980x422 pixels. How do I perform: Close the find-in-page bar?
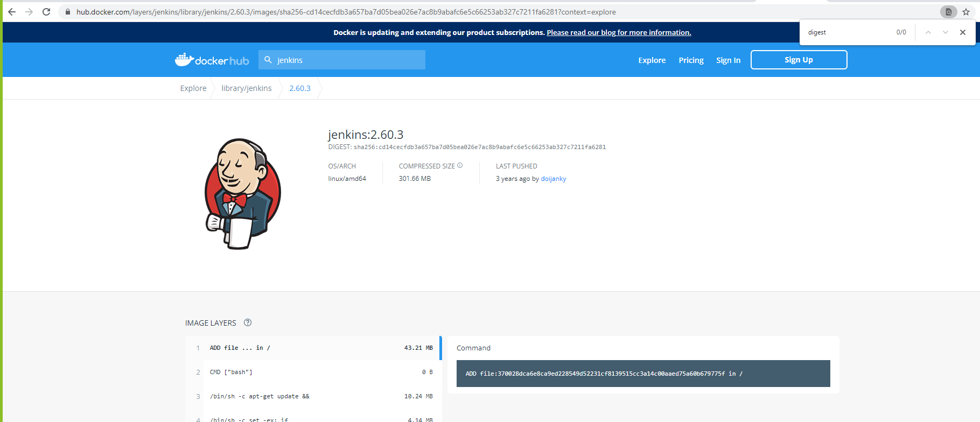[963, 32]
